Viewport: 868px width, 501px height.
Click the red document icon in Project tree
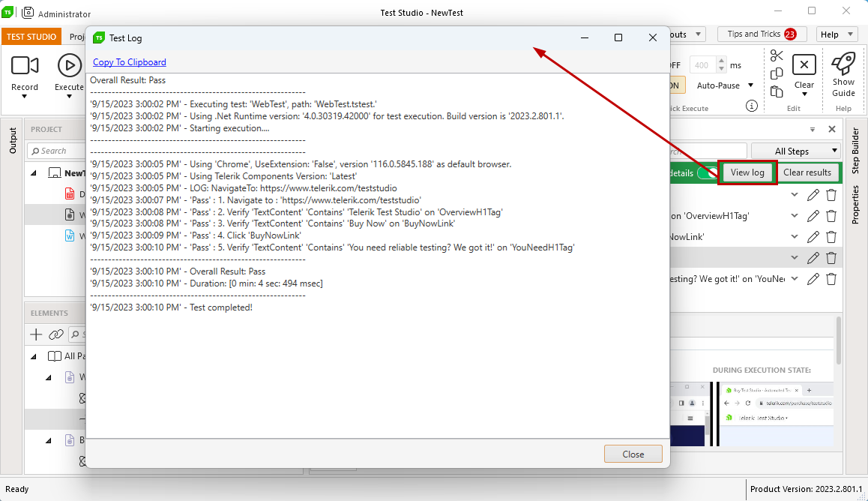point(70,193)
